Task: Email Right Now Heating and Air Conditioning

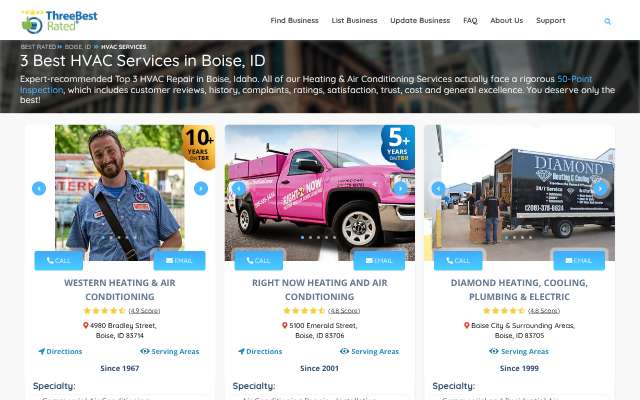Action: [x=379, y=260]
